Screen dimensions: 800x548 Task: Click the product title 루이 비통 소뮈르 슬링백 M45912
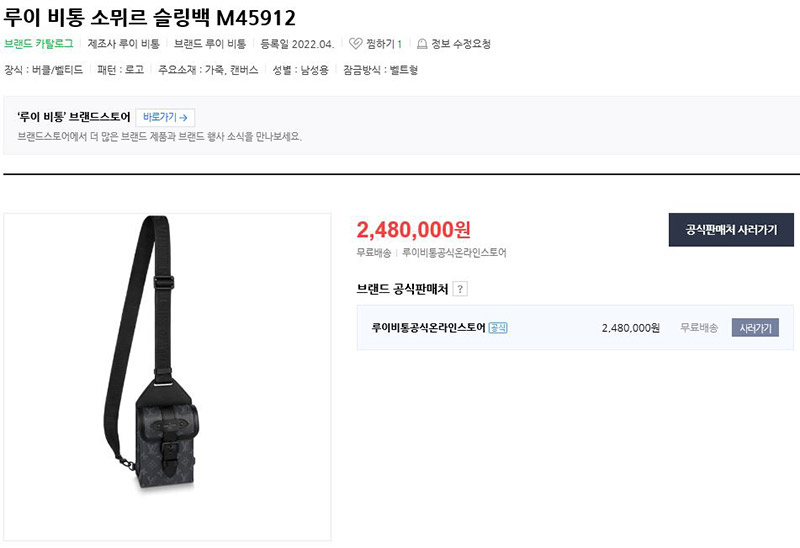point(149,18)
